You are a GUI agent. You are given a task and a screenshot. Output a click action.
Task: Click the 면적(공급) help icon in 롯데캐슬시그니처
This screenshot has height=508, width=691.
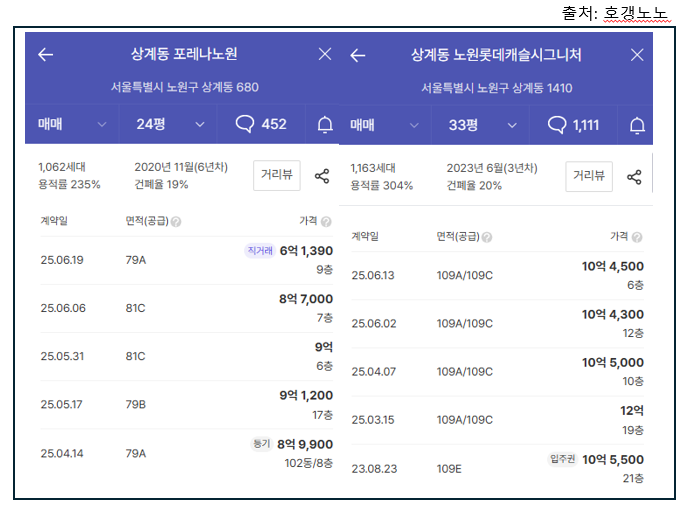(x=487, y=237)
